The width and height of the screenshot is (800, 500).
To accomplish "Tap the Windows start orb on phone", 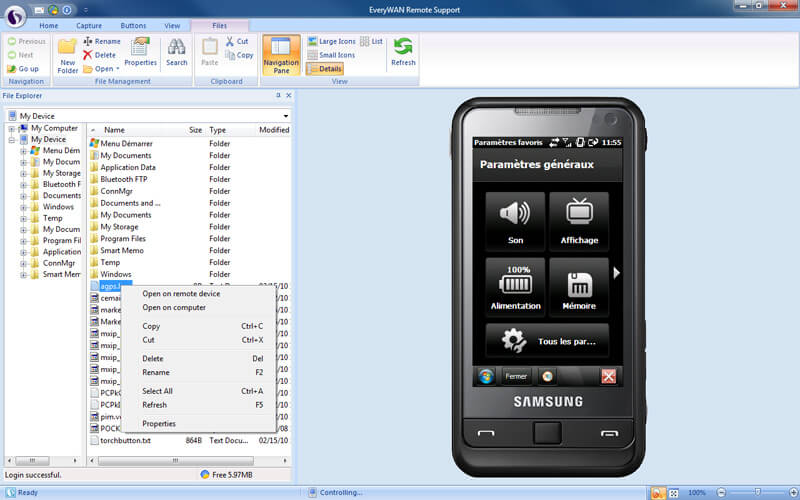I will (486, 377).
